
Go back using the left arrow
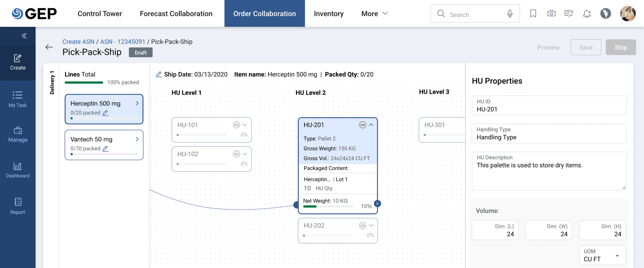[49, 47]
